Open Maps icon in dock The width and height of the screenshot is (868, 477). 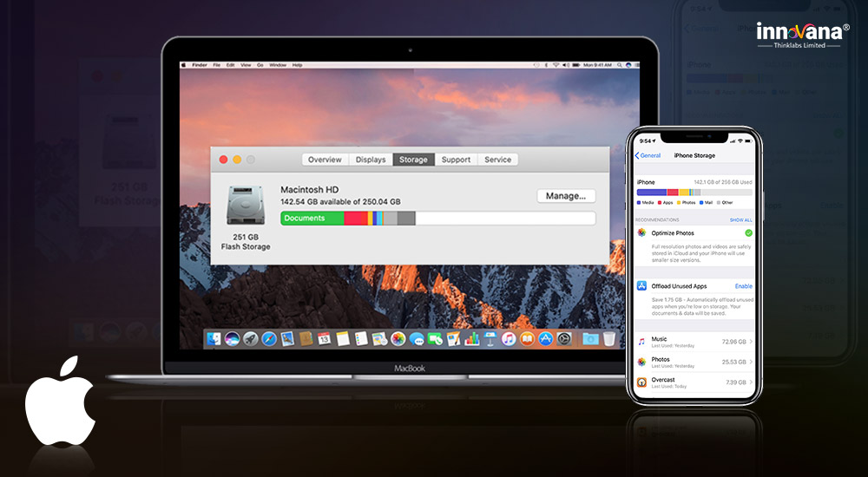379,338
